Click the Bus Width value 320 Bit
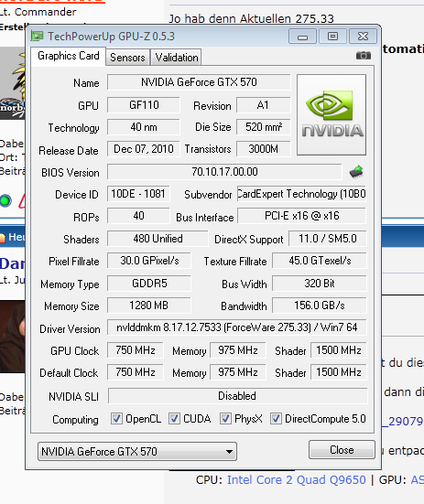 [x=319, y=284]
